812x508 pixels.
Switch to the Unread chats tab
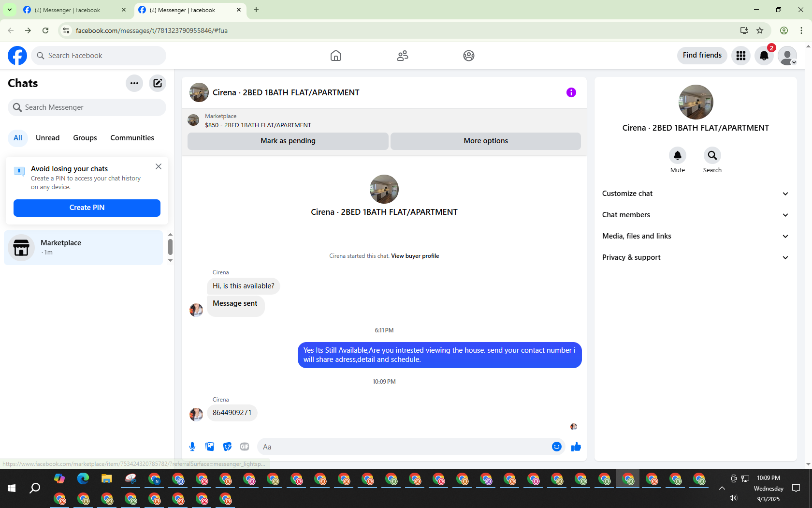pos(48,138)
